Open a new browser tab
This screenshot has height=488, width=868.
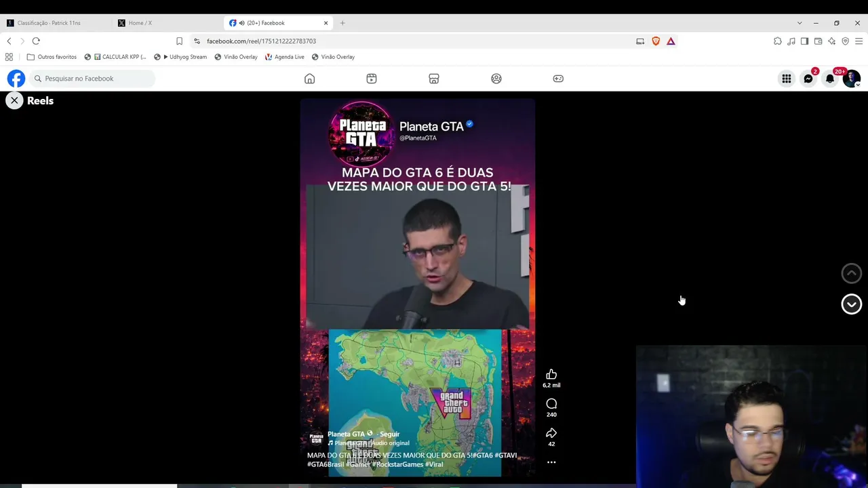click(342, 23)
